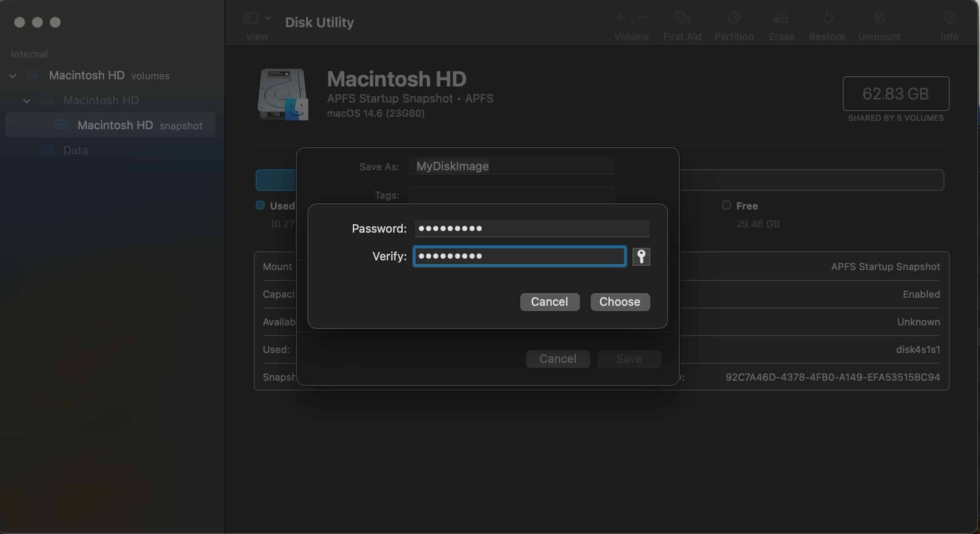Click the dimmed Save button
Screen dimensions: 980x534
point(629,359)
